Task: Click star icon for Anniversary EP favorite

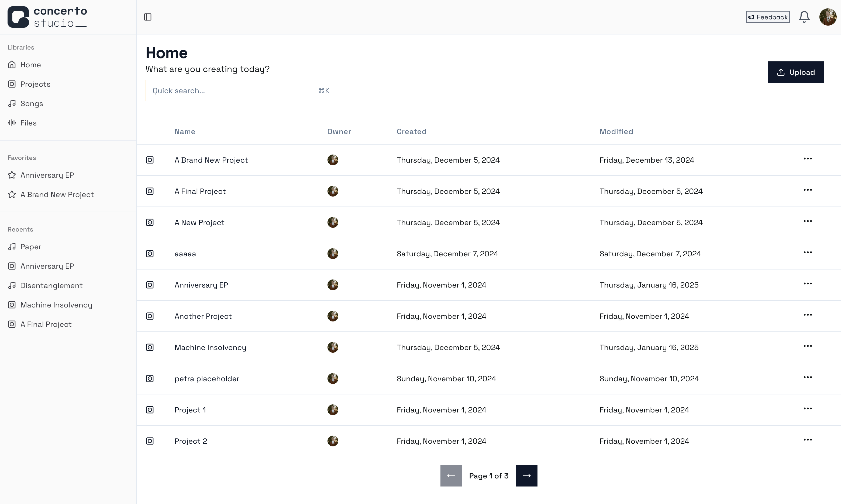Action: (x=12, y=175)
